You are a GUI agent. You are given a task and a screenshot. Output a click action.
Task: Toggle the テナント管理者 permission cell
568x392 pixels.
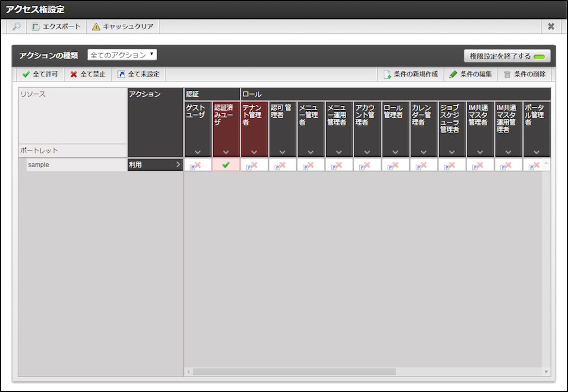[x=254, y=164]
